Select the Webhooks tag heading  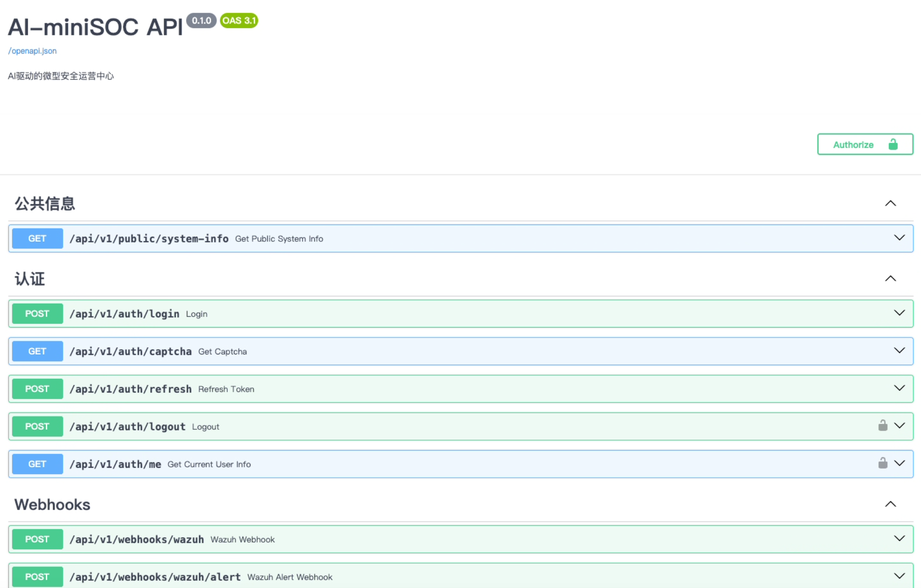pyautogui.click(x=52, y=505)
